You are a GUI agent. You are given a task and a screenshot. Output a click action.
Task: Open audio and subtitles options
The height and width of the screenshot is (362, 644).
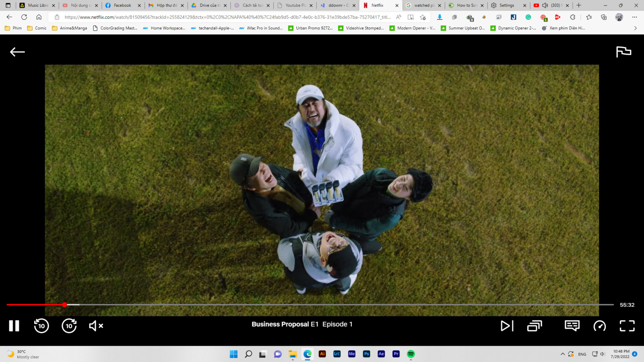coord(572,325)
